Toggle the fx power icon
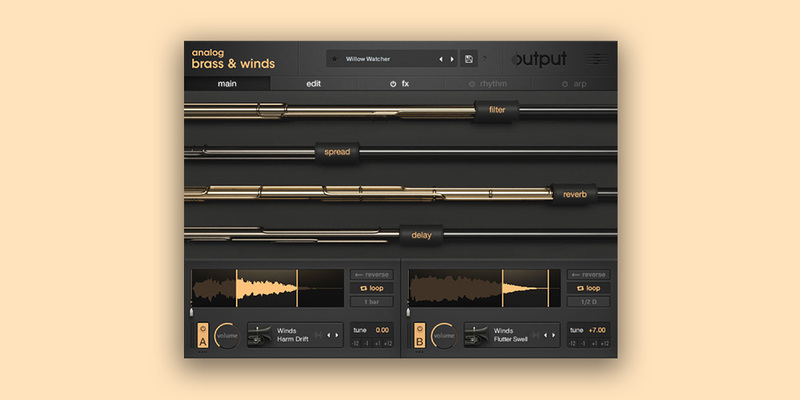This screenshot has height=400, width=800. (x=393, y=84)
